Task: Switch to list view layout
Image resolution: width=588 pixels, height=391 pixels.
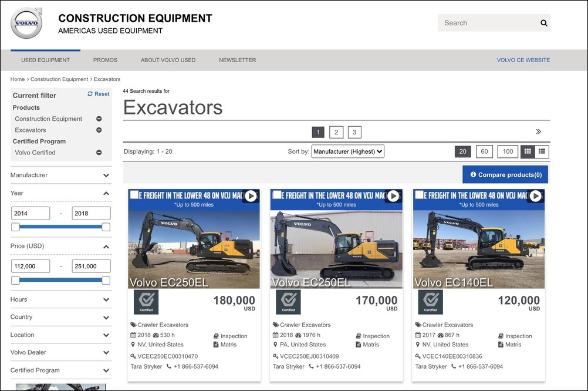Action: coord(542,151)
